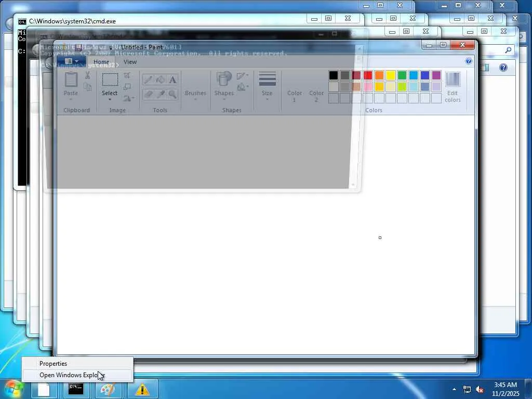Click the Untitled - Paint title text
Screen dimensions: 532x399
pos(142,47)
